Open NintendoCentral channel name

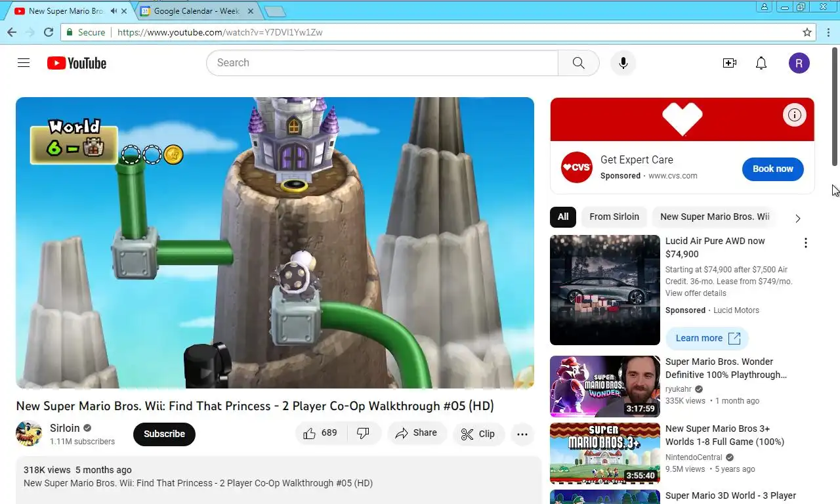point(694,457)
